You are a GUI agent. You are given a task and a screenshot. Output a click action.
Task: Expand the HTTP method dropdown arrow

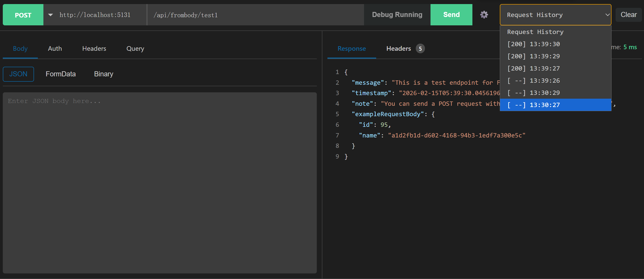coord(51,15)
